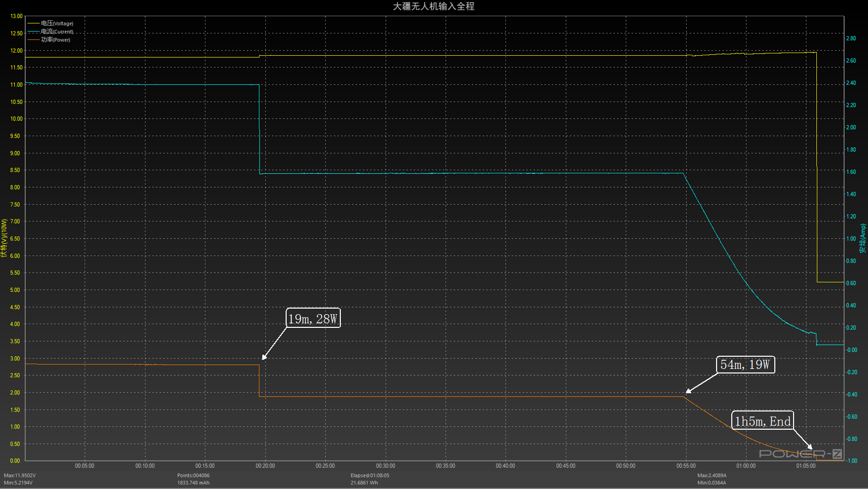Click the 安培(Amp) right axis title
Viewport: 868px width, 489px height.
click(863, 238)
